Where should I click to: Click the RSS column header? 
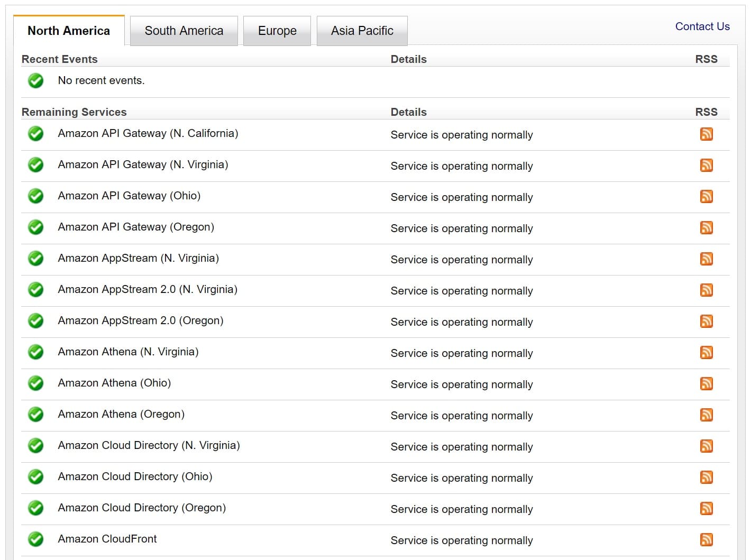707,112
